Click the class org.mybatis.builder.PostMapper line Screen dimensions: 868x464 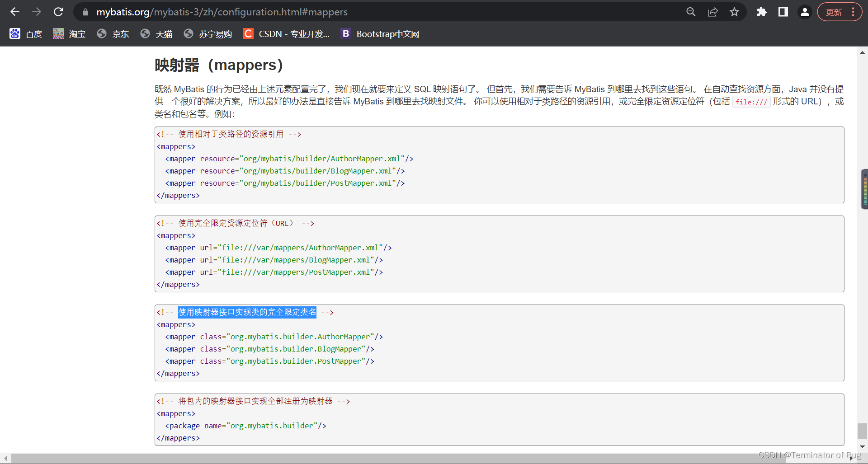point(270,361)
